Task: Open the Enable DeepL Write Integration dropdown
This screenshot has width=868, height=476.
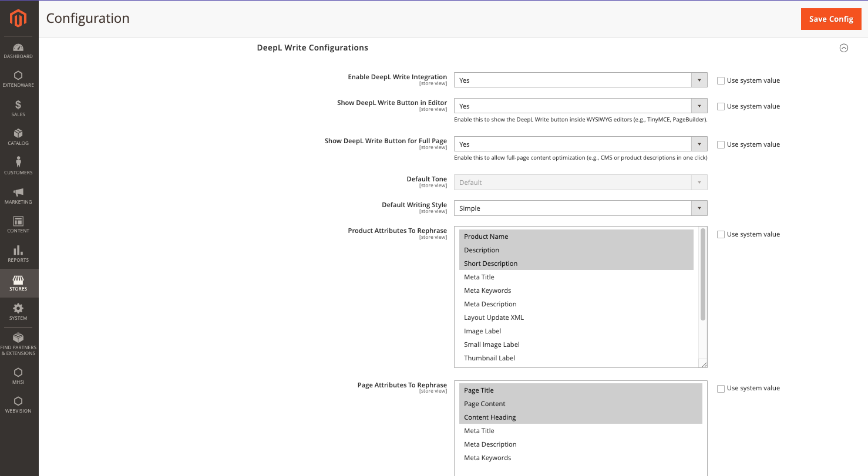Action: (581, 80)
